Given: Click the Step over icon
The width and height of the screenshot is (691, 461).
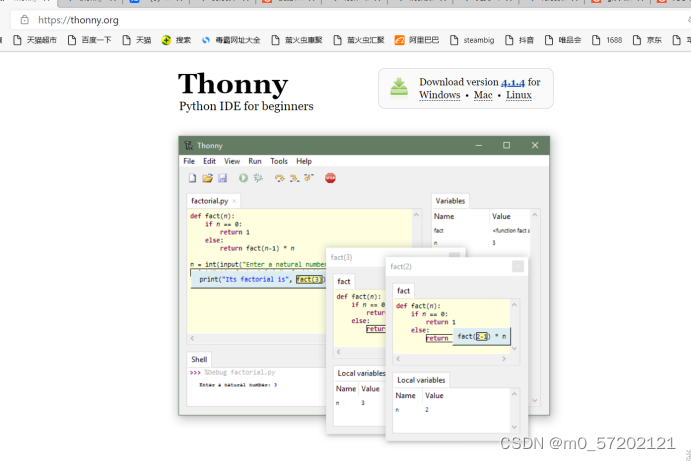Looking at the screenshot, I should [279, 178].
